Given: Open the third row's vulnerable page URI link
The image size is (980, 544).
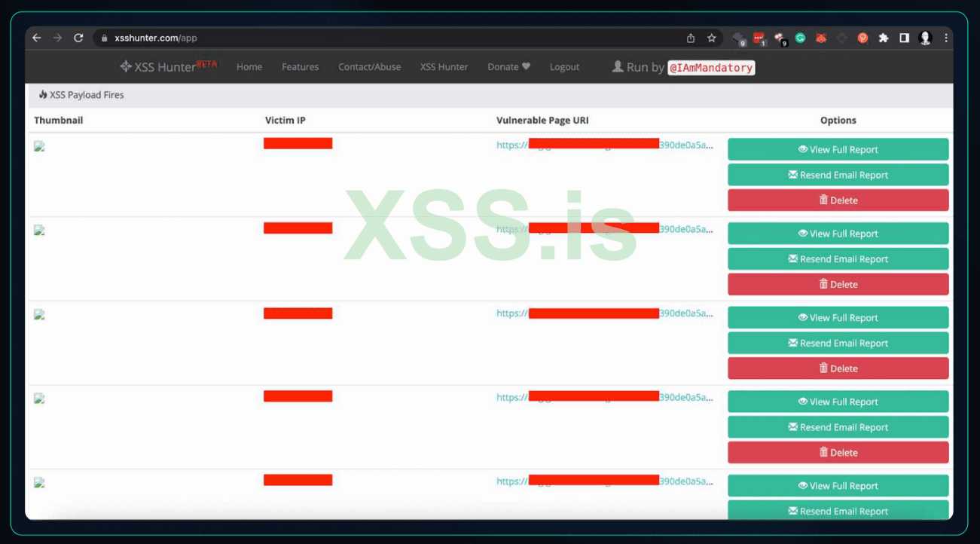Looking at the screenshot, I should point(604,313).
